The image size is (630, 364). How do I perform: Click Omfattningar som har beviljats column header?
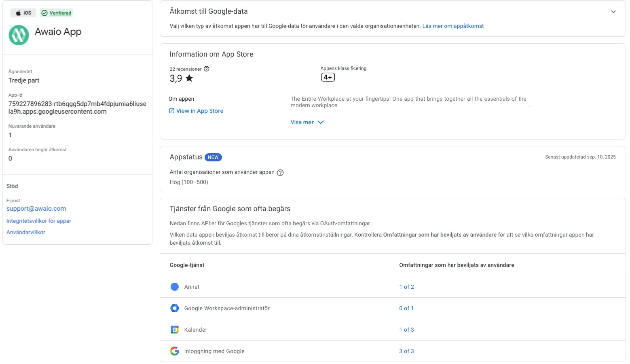point(457,265)
